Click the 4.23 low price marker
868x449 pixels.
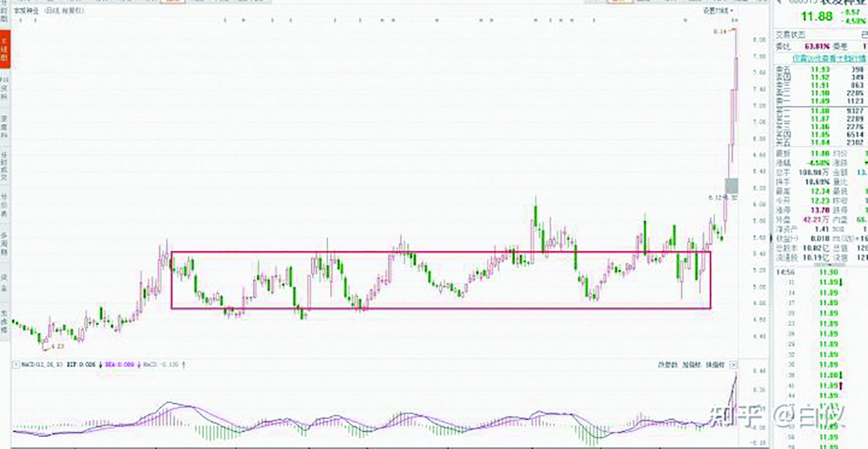point(57,346)
